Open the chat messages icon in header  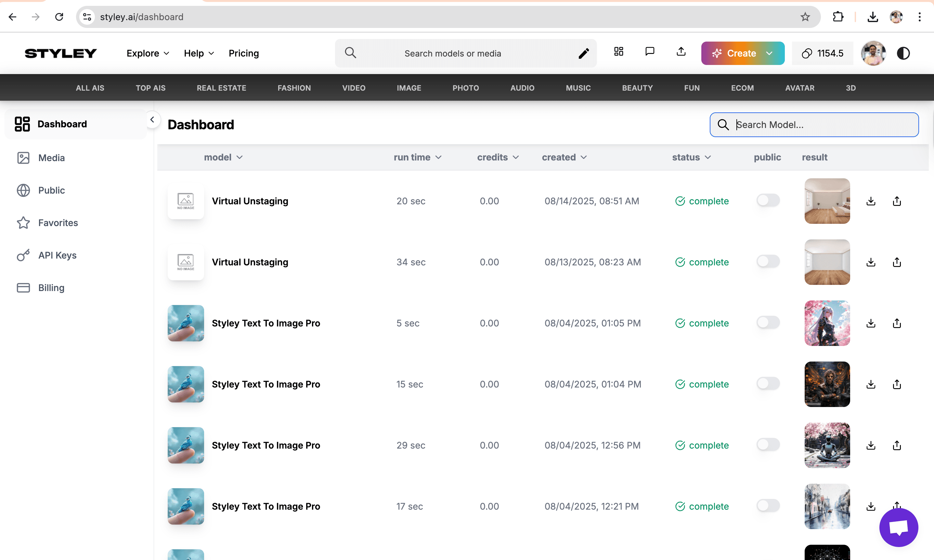(x=649, y=52)
